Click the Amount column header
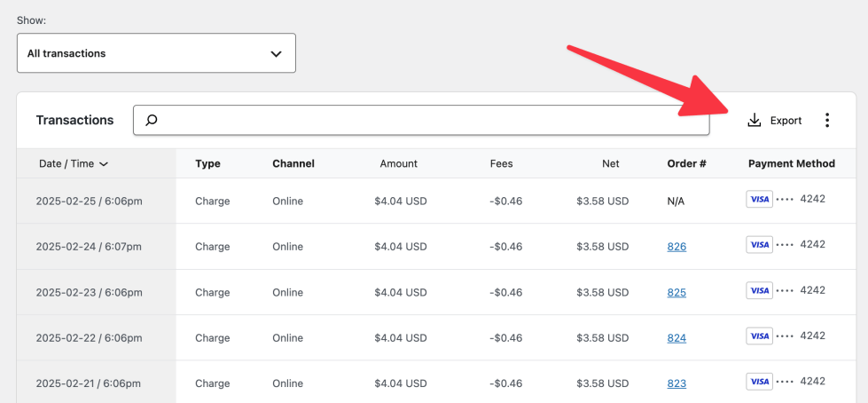The height and width of the screenshot is (403, 868). (398, 163)
